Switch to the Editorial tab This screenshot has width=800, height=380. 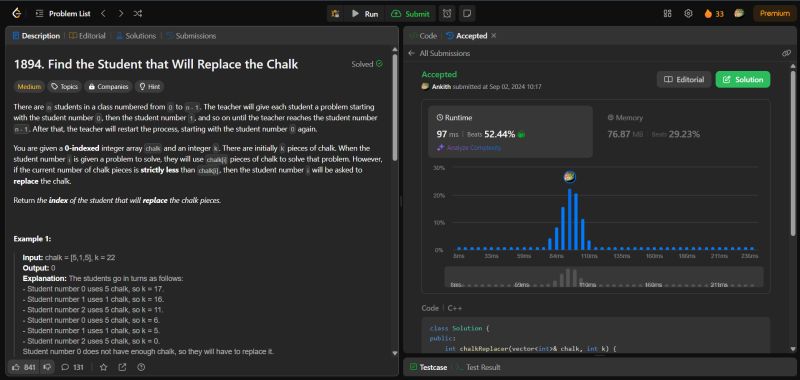[88, 36]
